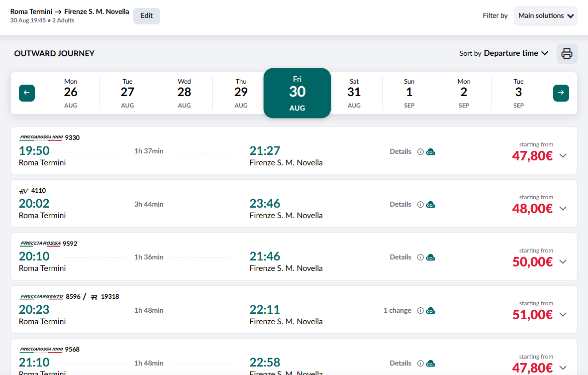Select Sun 1 Sep date tab
Screen dimensions: 588x375
tap(409, 93)
